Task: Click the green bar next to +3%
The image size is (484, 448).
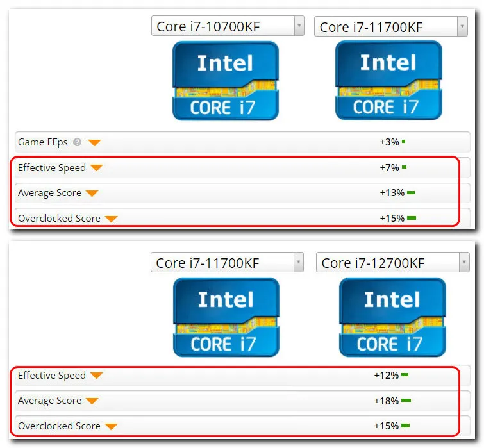Action: [404, 142]
